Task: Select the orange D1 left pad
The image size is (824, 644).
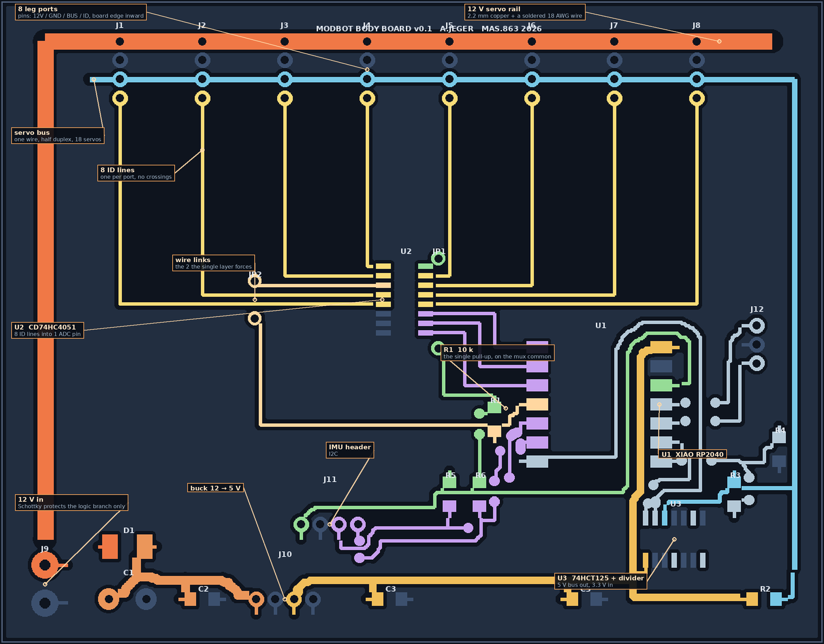Action: pyautogui.click(x=110, y=546)
